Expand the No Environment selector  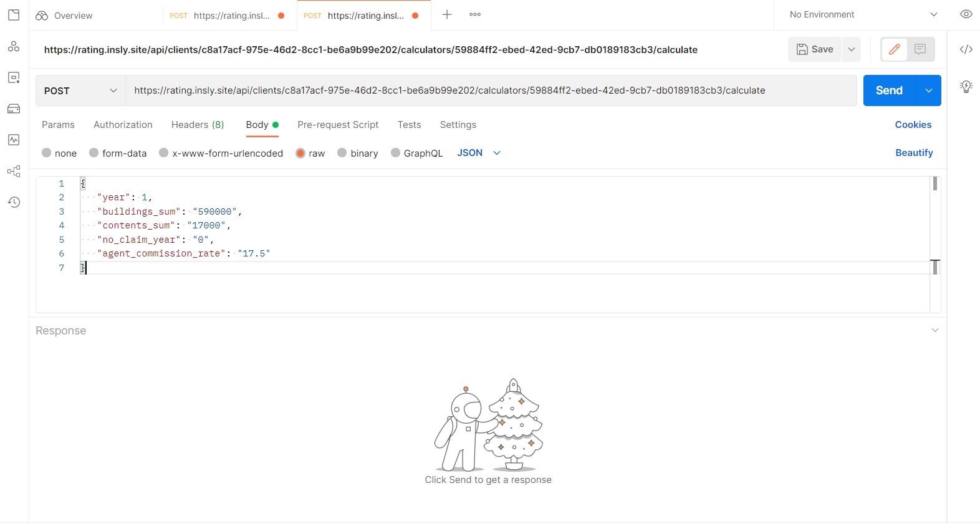(863, 14)
